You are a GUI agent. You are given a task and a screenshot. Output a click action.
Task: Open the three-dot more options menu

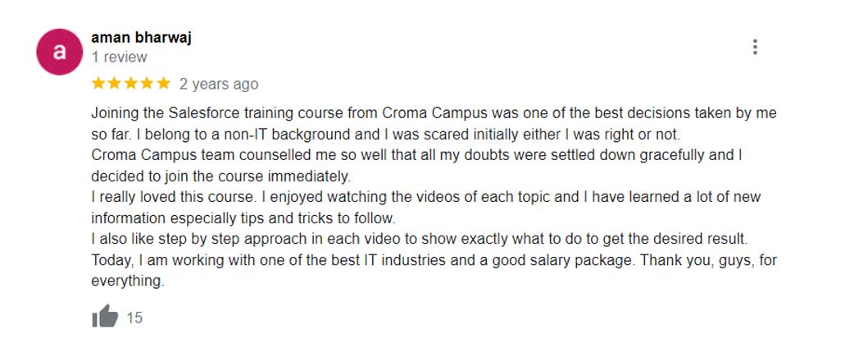pos(755,47)
